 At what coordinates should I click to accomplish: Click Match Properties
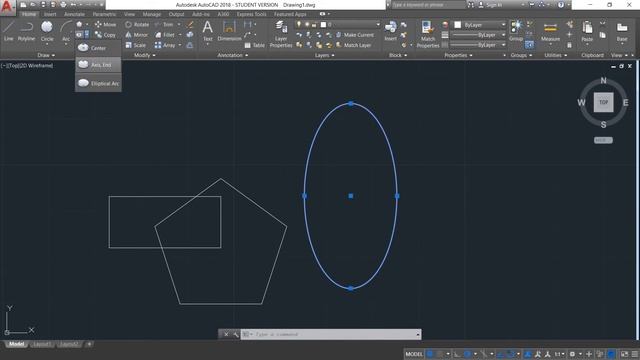428,34
